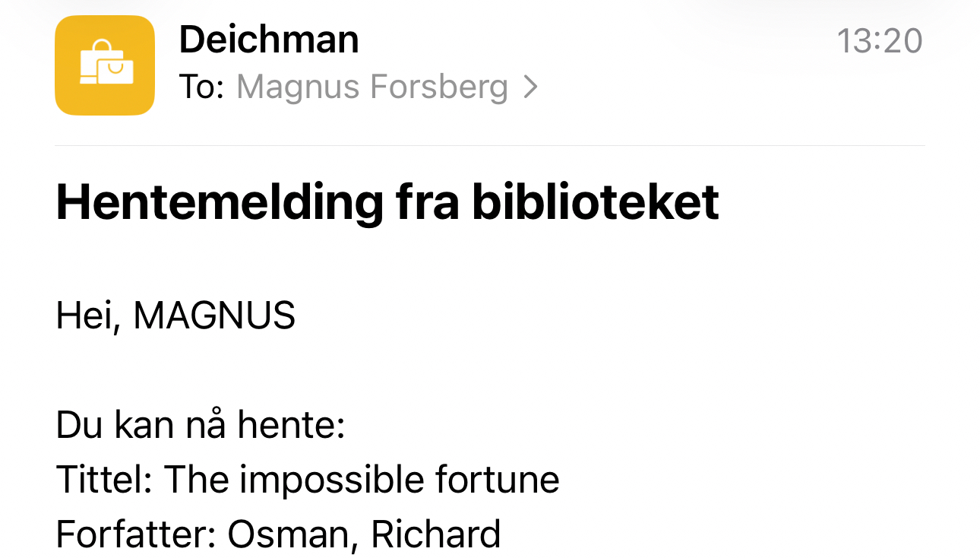Screen dimensions: 980x558
Task: Click the word "Hentemelding" in the subject
Action: [x=220, y=202]
